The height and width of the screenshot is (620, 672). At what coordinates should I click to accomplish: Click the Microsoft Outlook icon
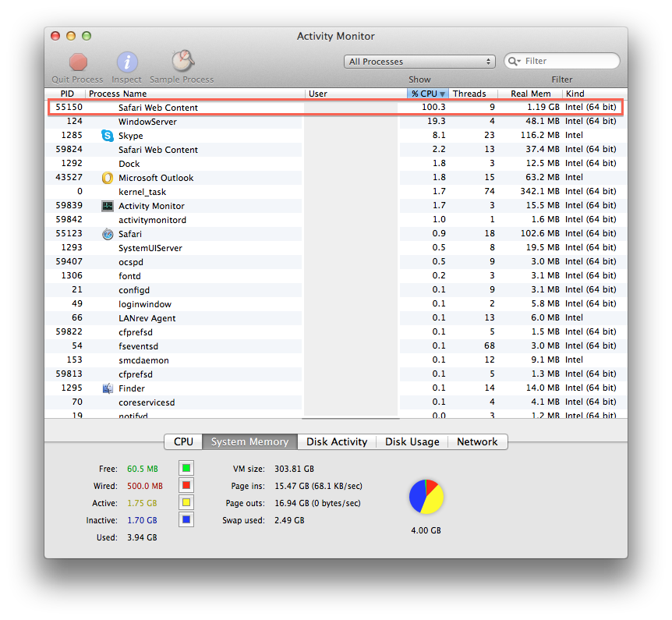[x=107, y=178]
